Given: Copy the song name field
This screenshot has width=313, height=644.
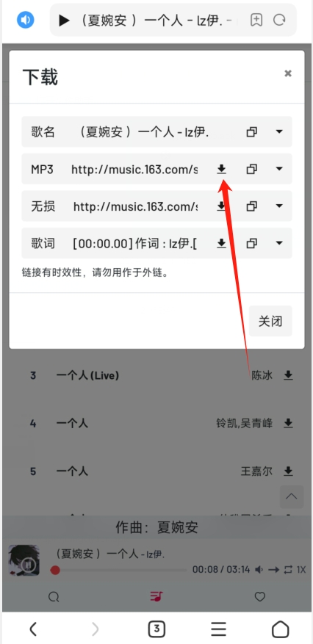Looking at the screenshot, I should (251, 132).
